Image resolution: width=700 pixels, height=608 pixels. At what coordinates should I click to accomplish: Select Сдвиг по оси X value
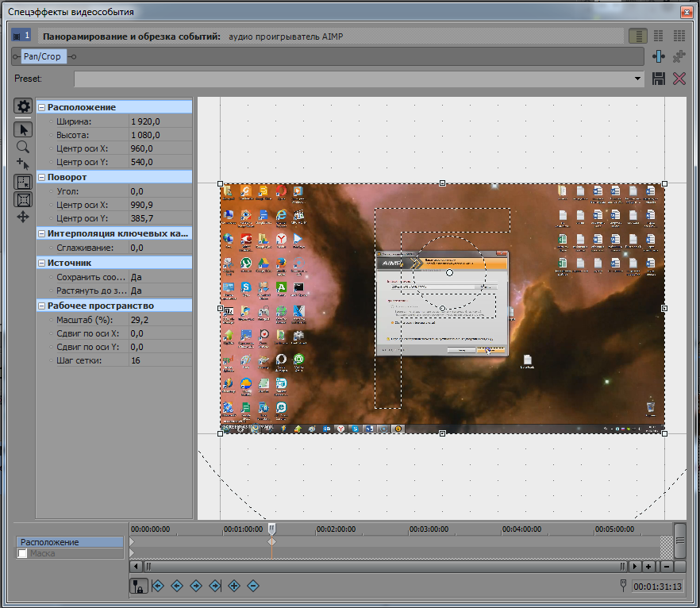coord(160,333)
